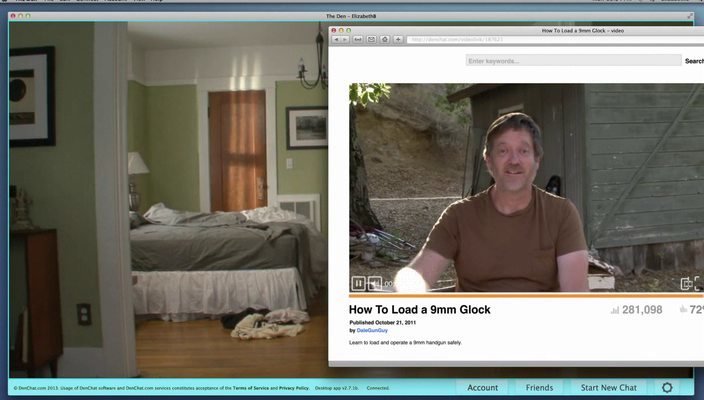This screenshot has width=704, height=400.
Task: Go to the browser home page
Action: 384,39
